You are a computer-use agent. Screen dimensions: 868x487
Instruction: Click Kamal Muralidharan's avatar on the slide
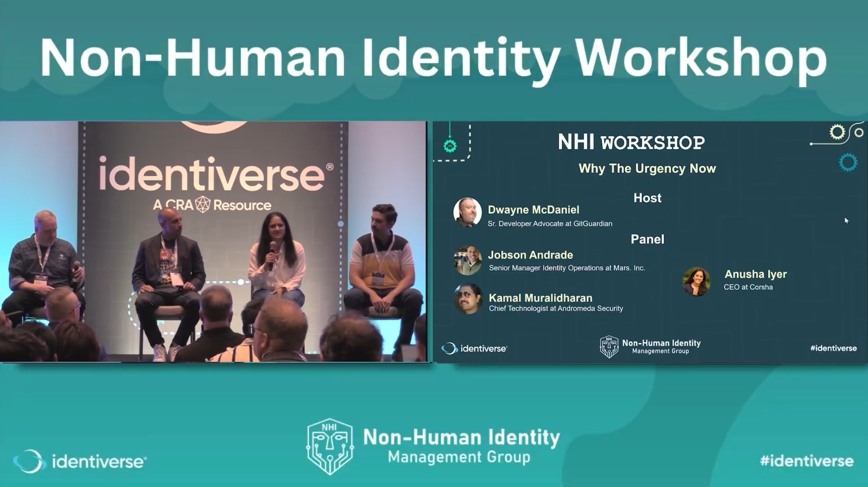(467, 299)
